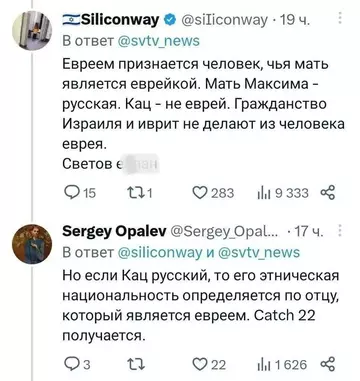Click the blue verified badge near Siliconway
This screenshot has height=381, width=360.
click(x=171, y=20)
